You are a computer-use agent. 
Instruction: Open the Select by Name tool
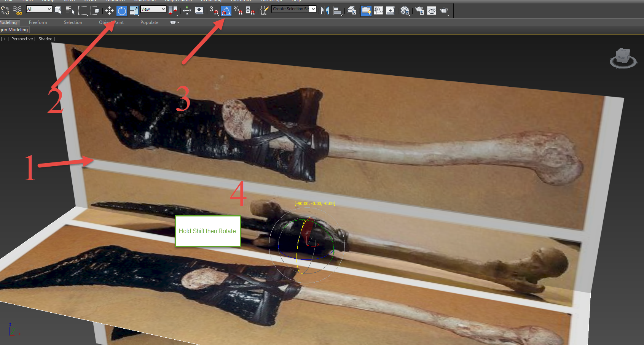(70, 10)
